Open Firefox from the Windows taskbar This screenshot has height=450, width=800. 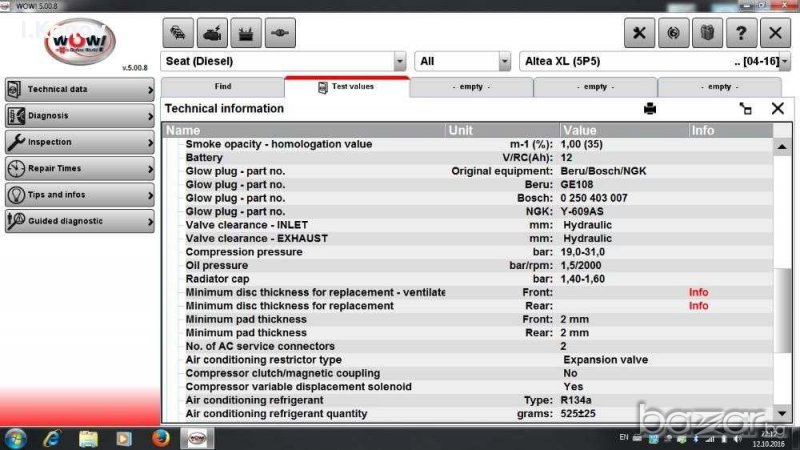point(161,438)
